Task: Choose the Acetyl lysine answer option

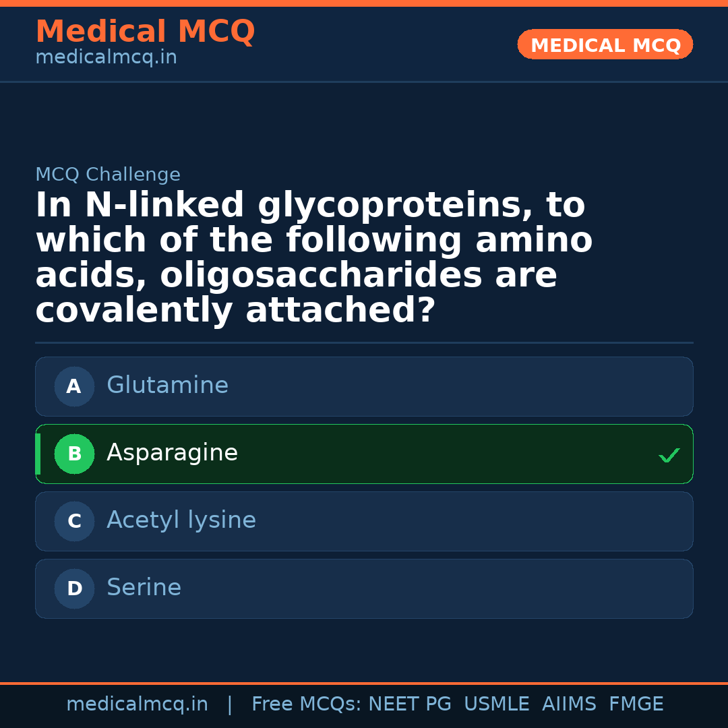Action: coord(181,520)
